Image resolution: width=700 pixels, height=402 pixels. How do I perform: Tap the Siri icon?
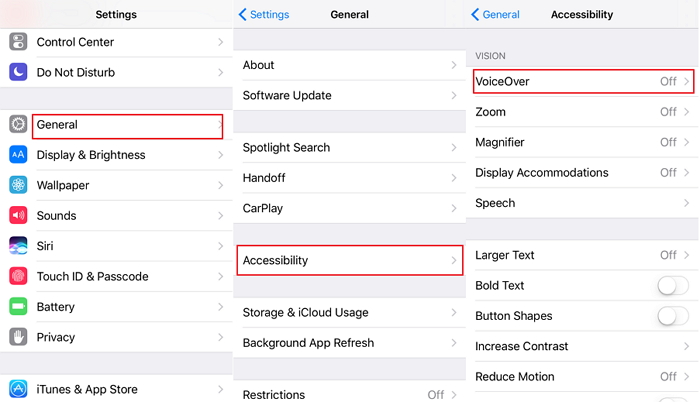[18, 246]
